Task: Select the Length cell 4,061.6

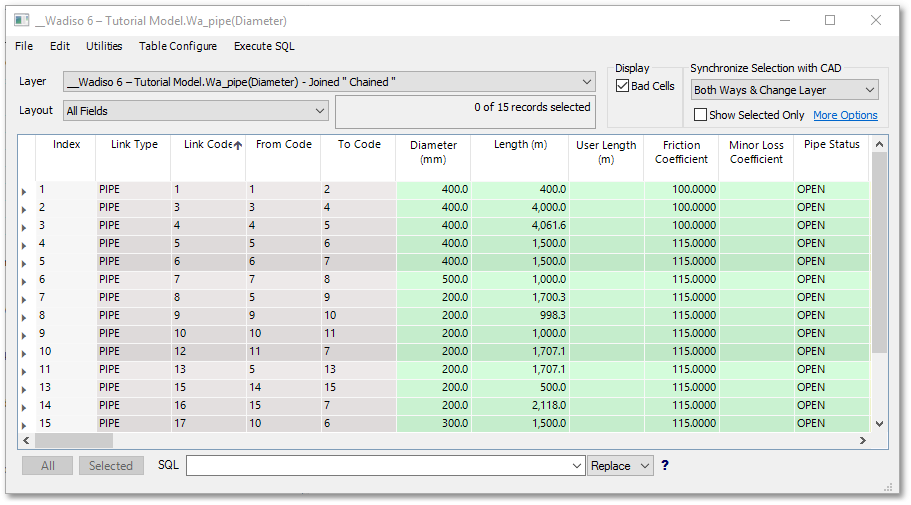Action: pyautogui.click(x=520, y=225)
